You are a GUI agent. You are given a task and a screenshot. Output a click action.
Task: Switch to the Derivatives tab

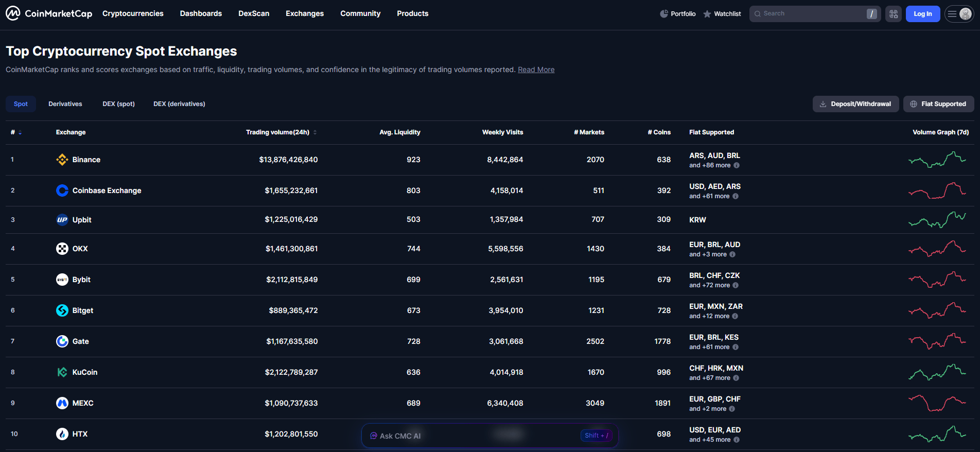(x=65, y=104)
